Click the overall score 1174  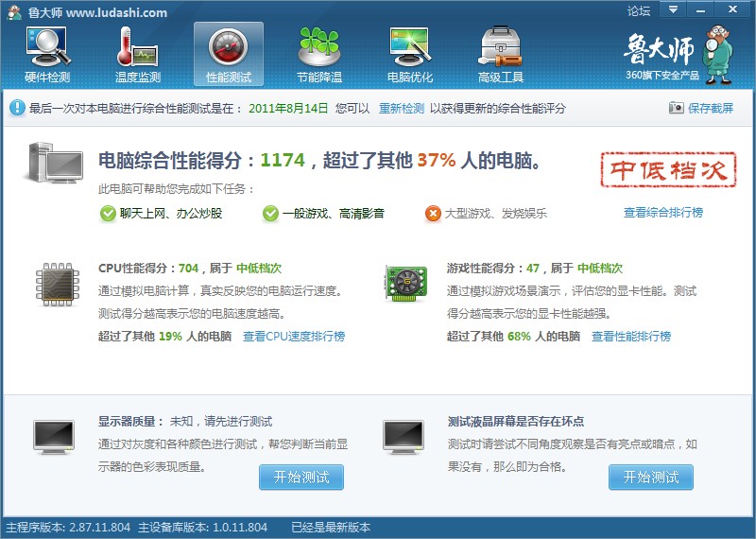[283, 160]
